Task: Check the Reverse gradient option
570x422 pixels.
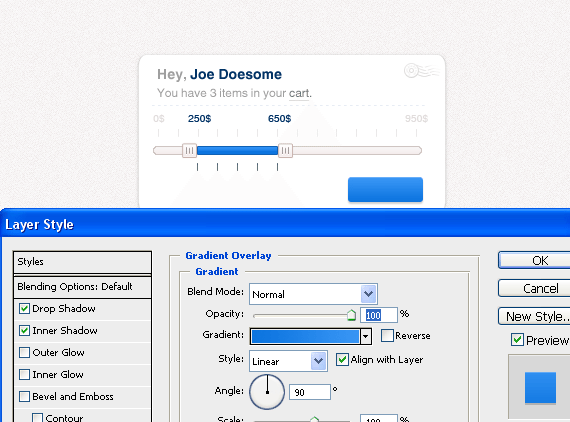Action: coord(387,335)
